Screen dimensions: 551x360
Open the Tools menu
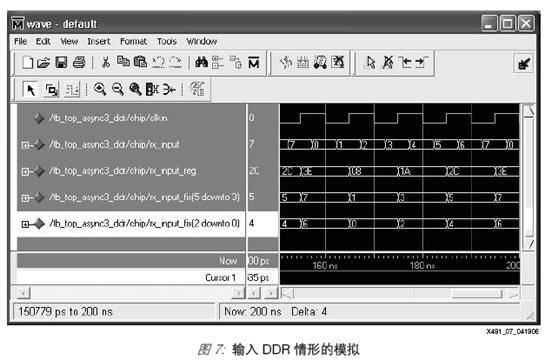[167, 41]
